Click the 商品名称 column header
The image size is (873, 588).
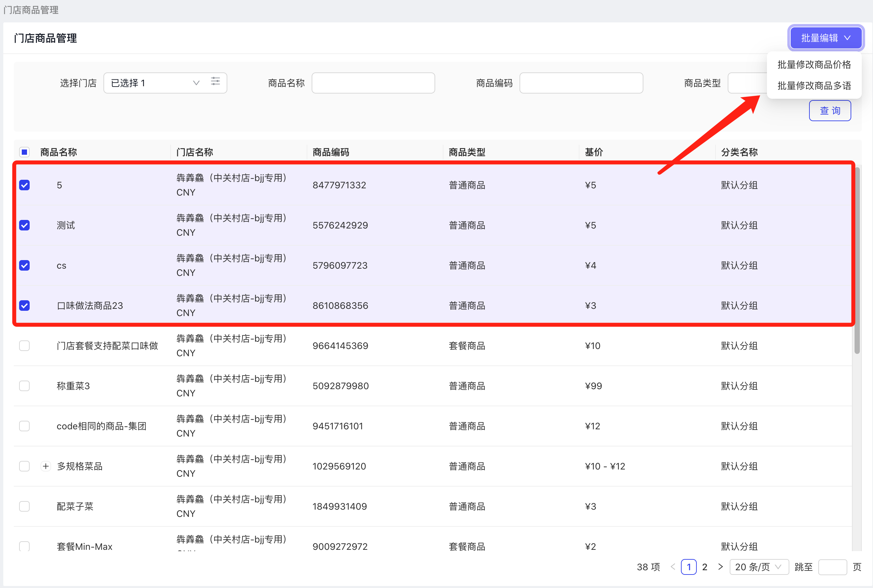click(59, 152)
